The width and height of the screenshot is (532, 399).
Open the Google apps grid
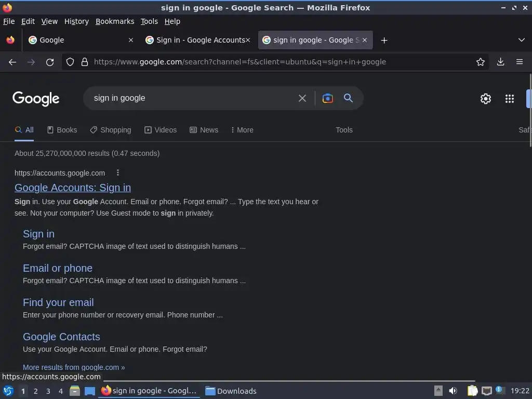point(510,99)
